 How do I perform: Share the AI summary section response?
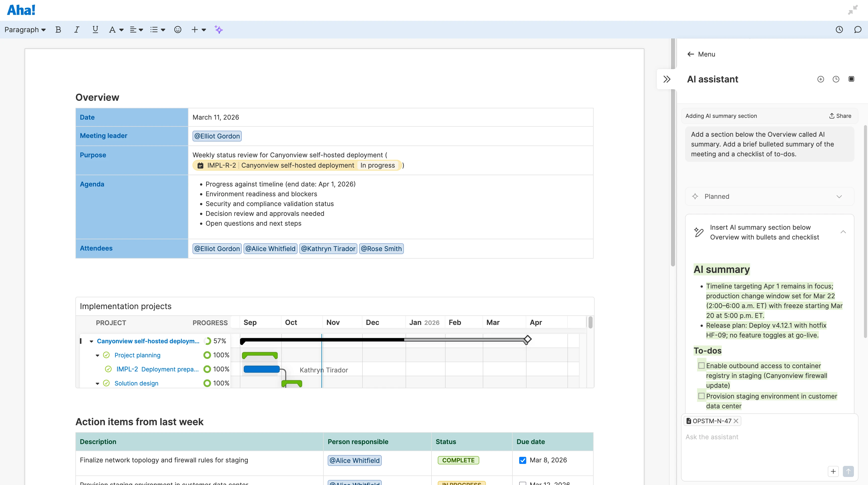coord(840,116)
